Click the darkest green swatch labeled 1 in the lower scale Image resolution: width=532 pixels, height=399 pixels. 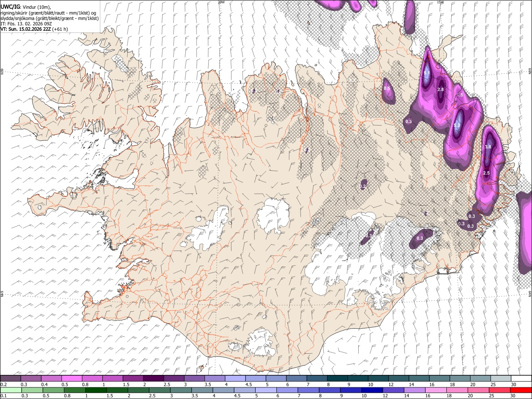96,390
